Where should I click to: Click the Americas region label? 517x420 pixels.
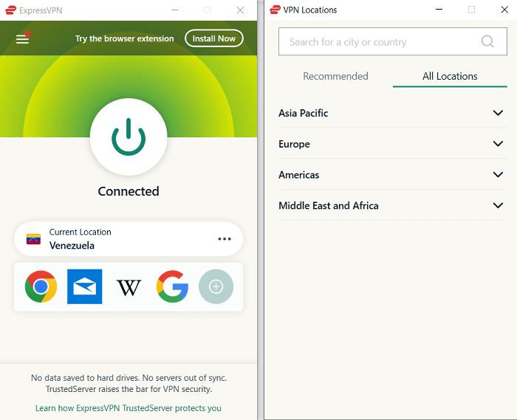(x=298, y=175)
